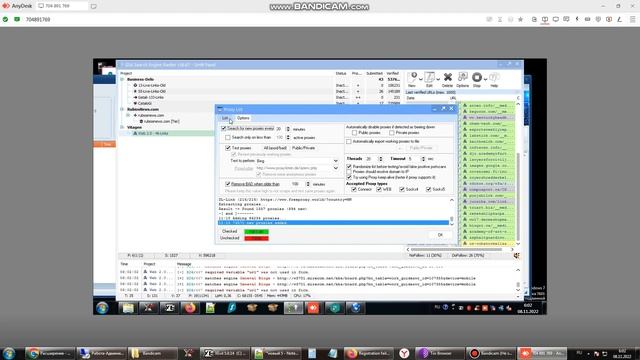
Task: Toggle the Test proxies checkbox
Action: tap(228, 148)
